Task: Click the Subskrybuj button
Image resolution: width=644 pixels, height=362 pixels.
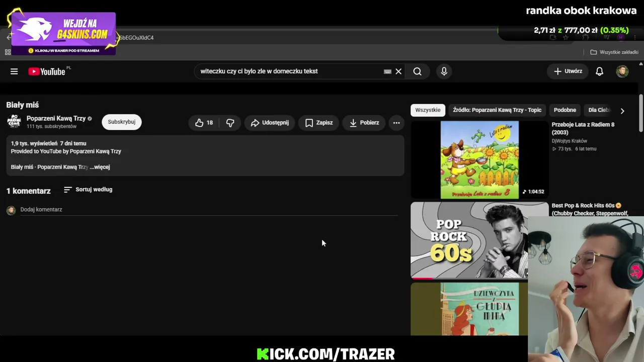Action: [x=122, y=122]
